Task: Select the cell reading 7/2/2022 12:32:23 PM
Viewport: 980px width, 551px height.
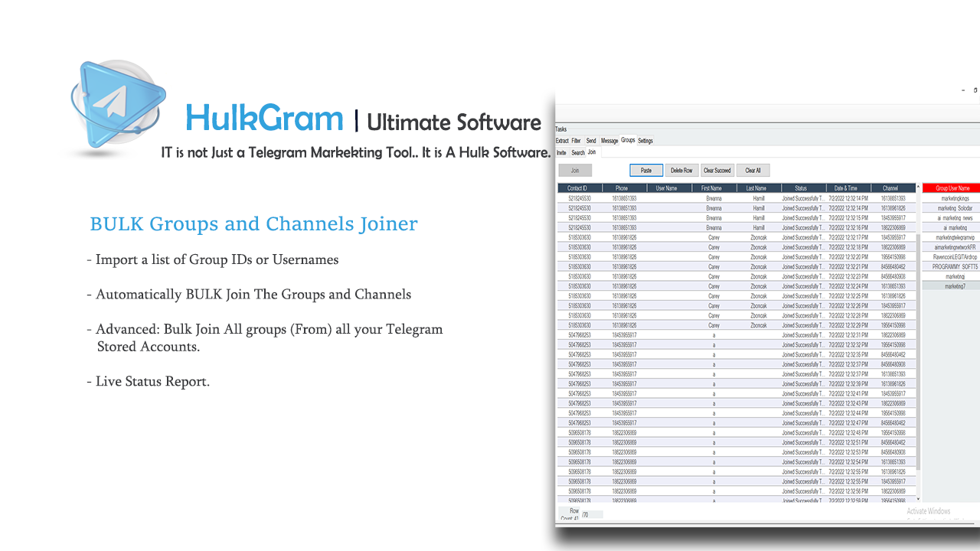Action: pyautogui.click(x=848, y=276)
